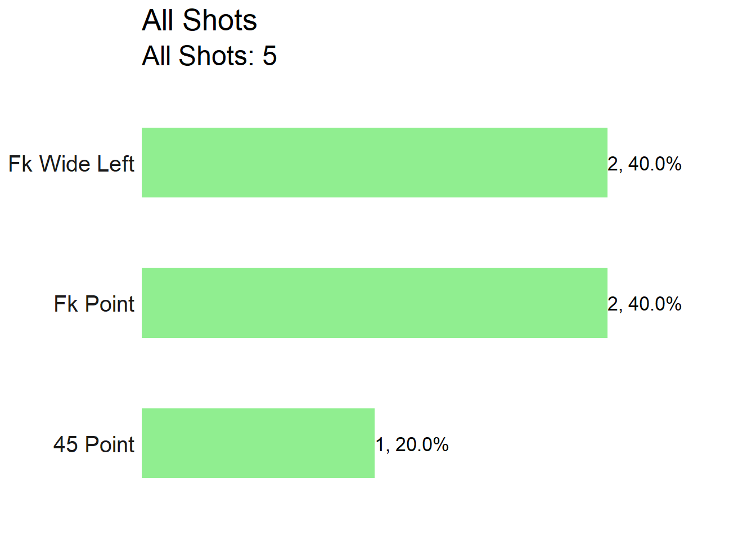
Task: Select the '1, 20.0%' value label
Action: tap(412, 444)
